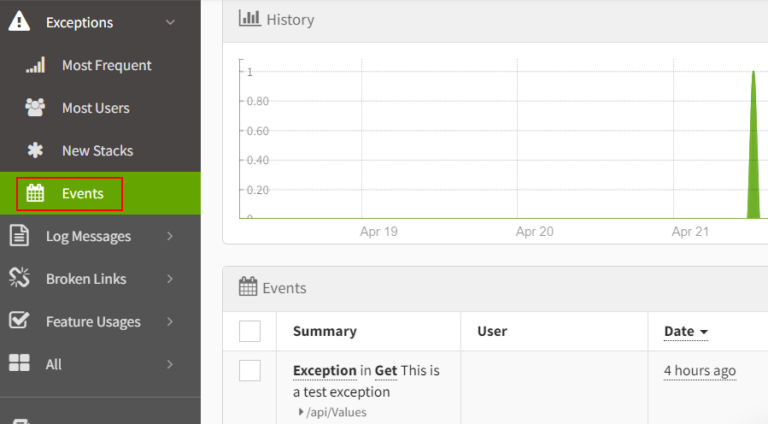
Task: Click the Feature Usages checkmark icon
Action: coord(19,322)
